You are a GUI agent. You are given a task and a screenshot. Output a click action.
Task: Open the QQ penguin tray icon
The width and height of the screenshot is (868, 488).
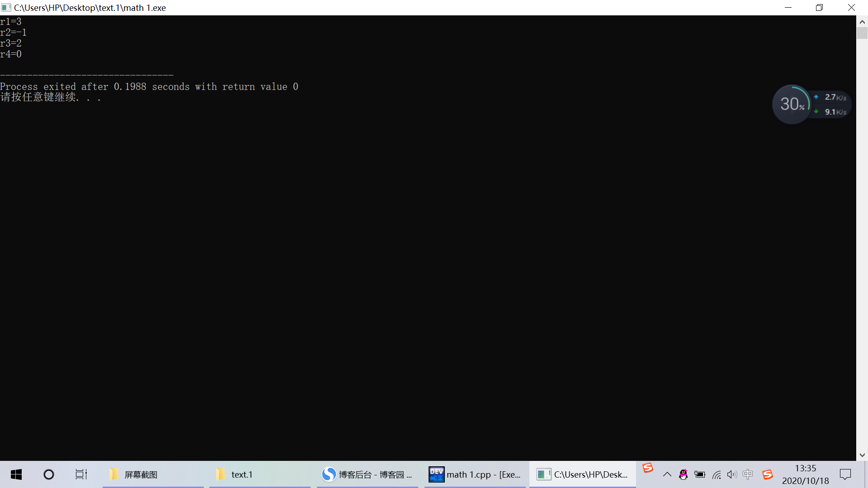pos(683,474)
